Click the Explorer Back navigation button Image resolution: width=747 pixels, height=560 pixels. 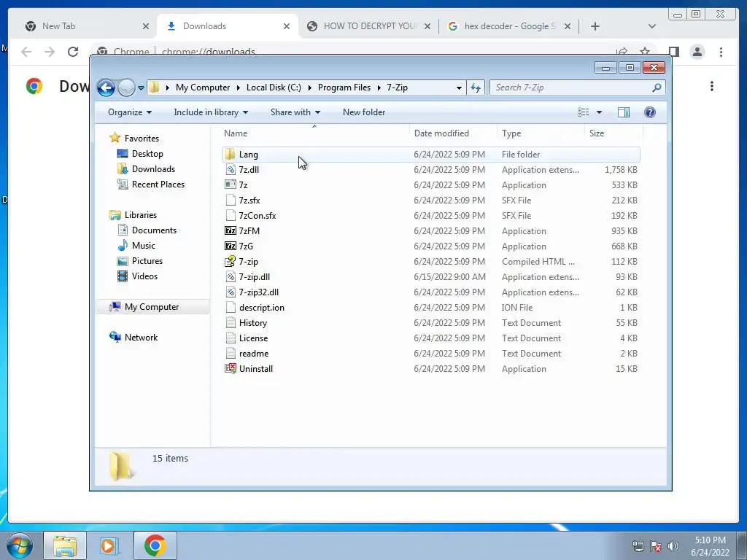(106, 87)
